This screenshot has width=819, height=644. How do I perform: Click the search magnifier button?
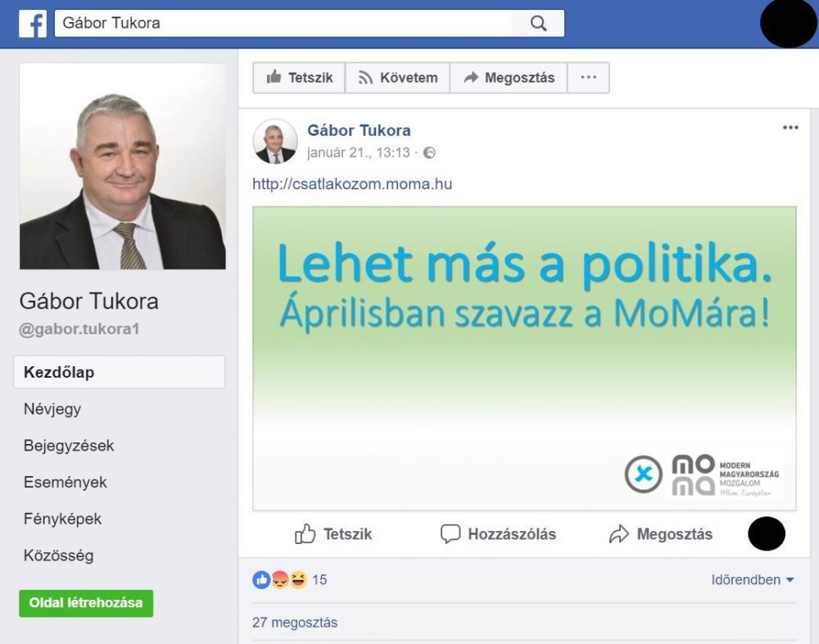(x=538, y=24)
